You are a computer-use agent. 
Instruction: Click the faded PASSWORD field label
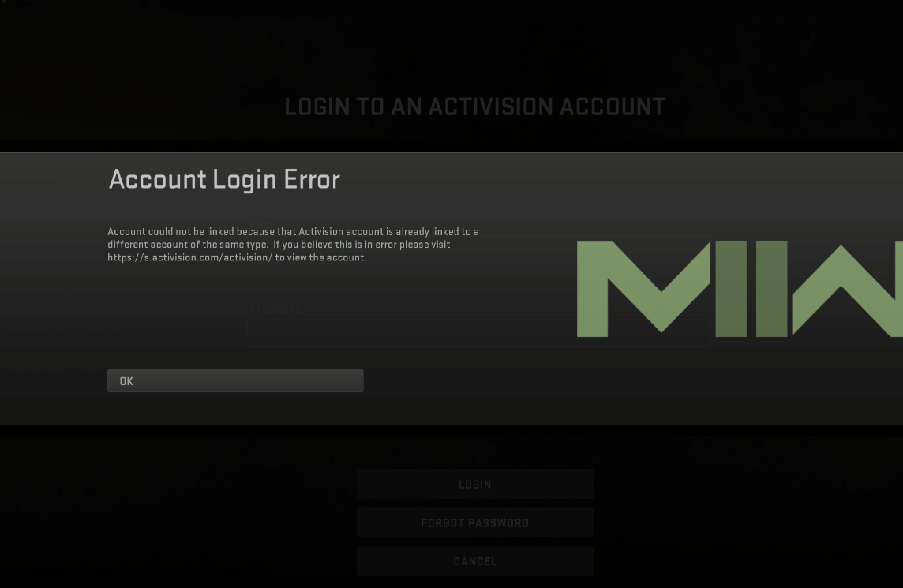pyautogui.click(x=275, y=309)
